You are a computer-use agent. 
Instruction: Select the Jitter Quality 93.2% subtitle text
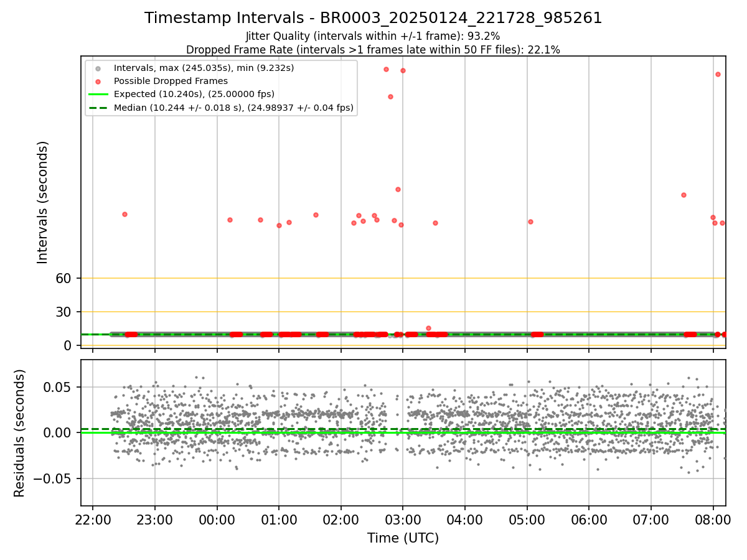pyautogui.click(x=373, y=36)
